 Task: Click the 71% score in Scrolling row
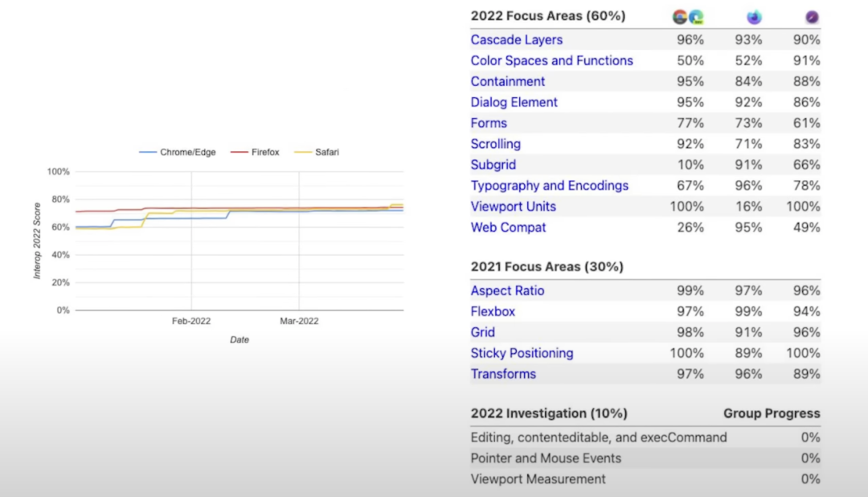click(748, 144)
